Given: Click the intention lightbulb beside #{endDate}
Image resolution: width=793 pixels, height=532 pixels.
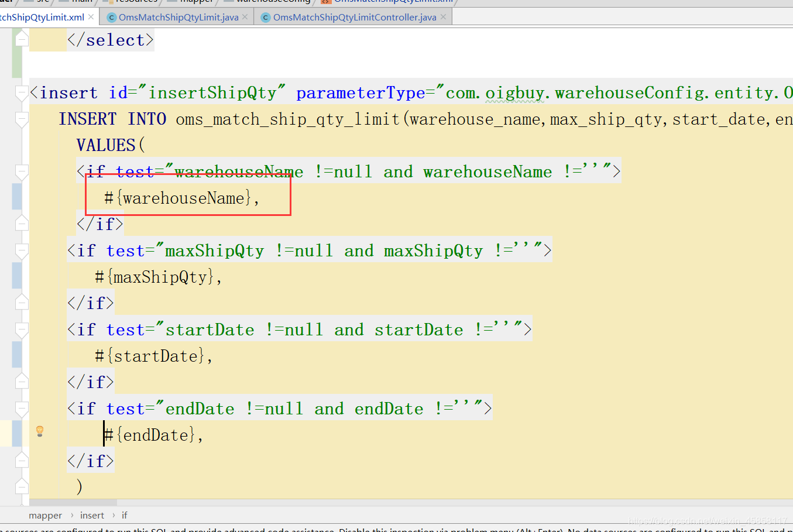Looking at the screenshot, I should pos(40,431).
